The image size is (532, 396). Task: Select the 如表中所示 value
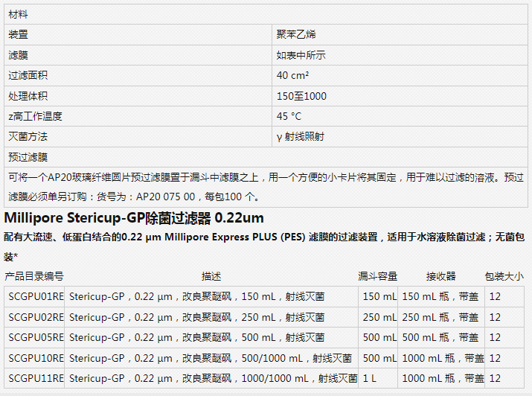(x=301, y=55)
